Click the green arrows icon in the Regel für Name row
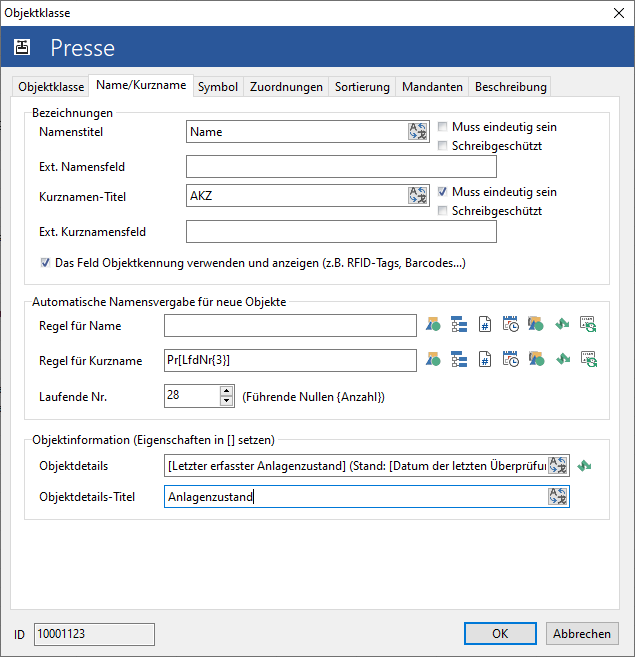The height and width of the screenshot is (657, 635). (x=562, y=324)
